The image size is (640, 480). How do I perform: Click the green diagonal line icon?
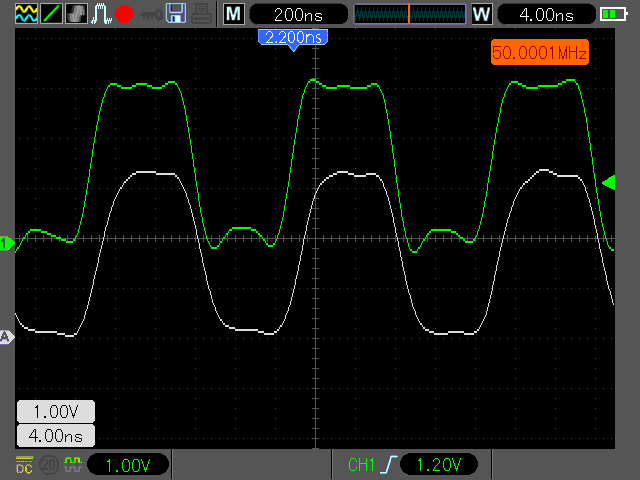[x=50, y=14]
